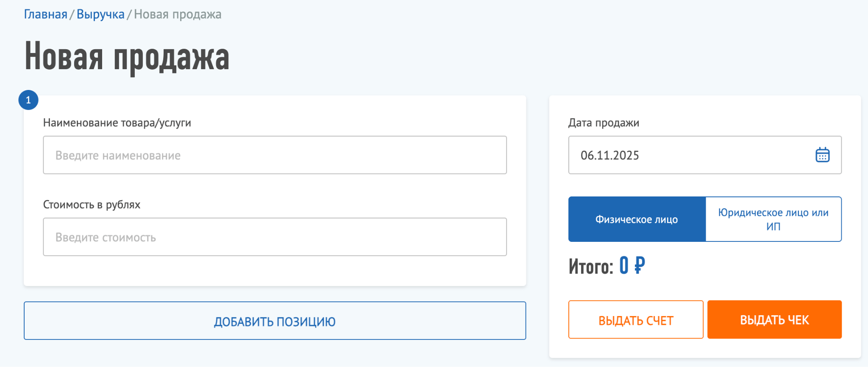Click the Новая продажа page heading

pyautogui.click(x=127, y=57)
